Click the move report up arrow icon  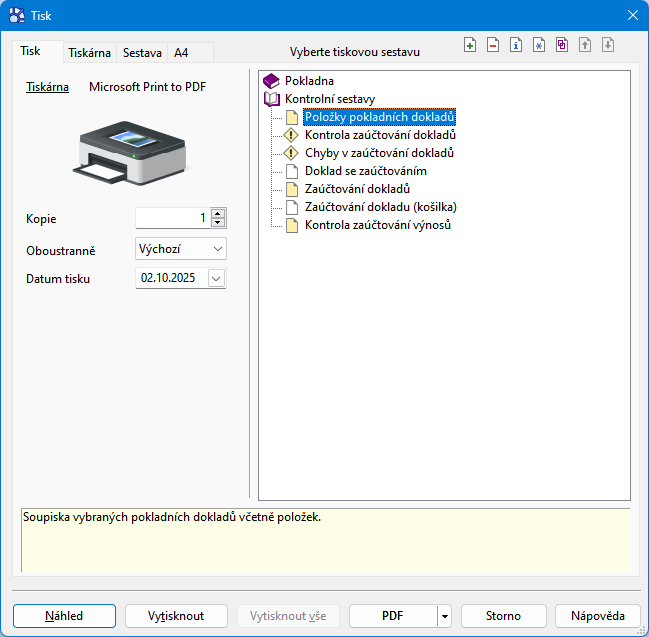click(x=585, y=45)
